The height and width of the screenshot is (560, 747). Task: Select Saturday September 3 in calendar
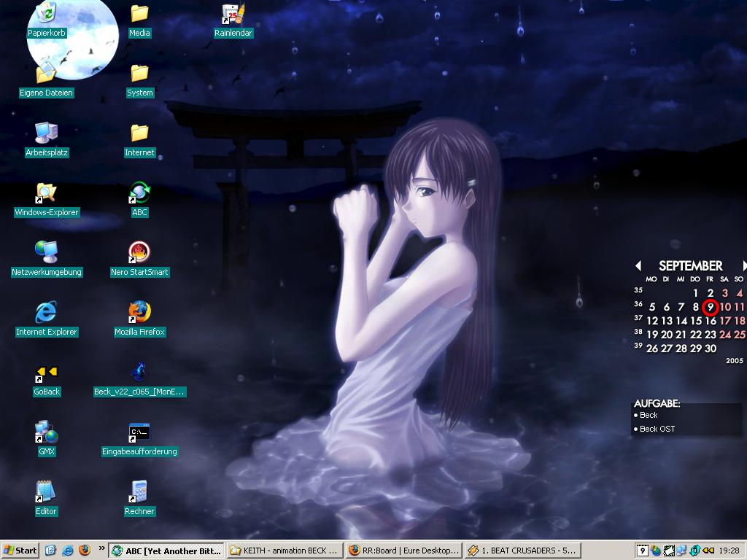pyautogui.click(x=725, y=293)
